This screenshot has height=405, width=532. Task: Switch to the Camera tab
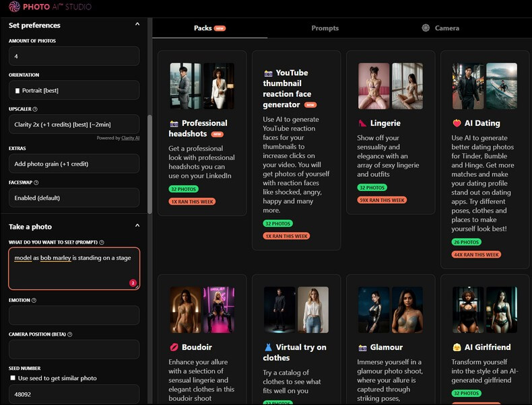click(440, 28)
